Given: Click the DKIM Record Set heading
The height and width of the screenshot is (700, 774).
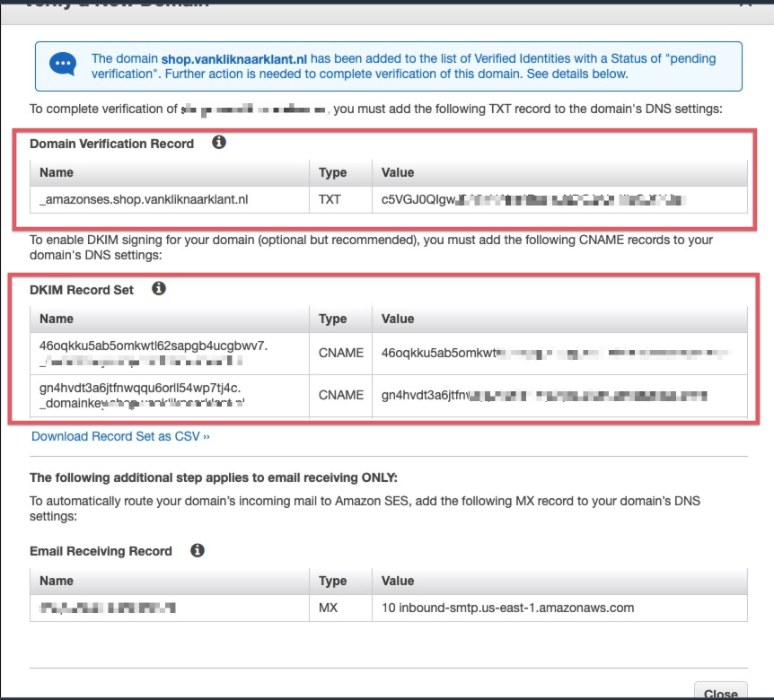Looking at the screenshot, I should coord(82,290).
